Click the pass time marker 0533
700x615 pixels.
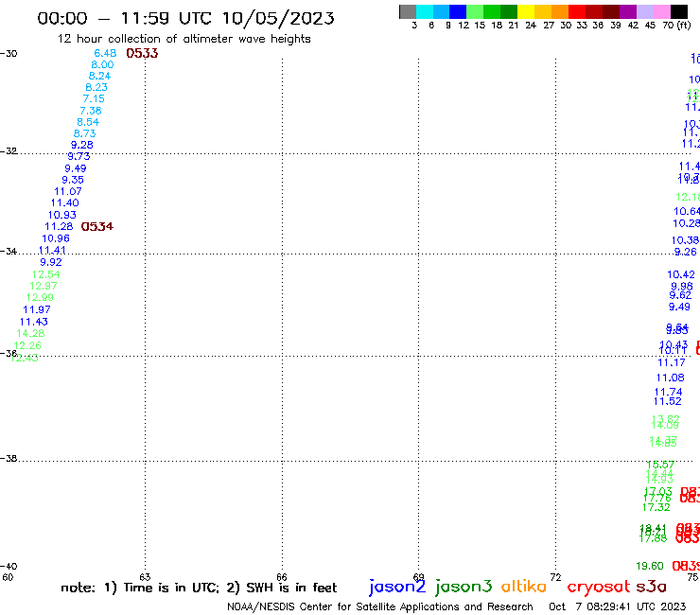(x=142, y=53)
